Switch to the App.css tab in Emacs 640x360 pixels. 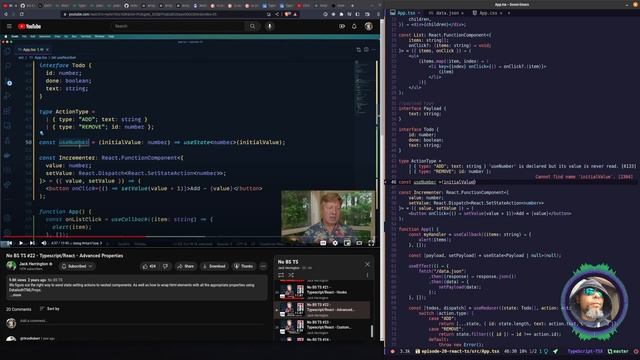pos(487,13)
